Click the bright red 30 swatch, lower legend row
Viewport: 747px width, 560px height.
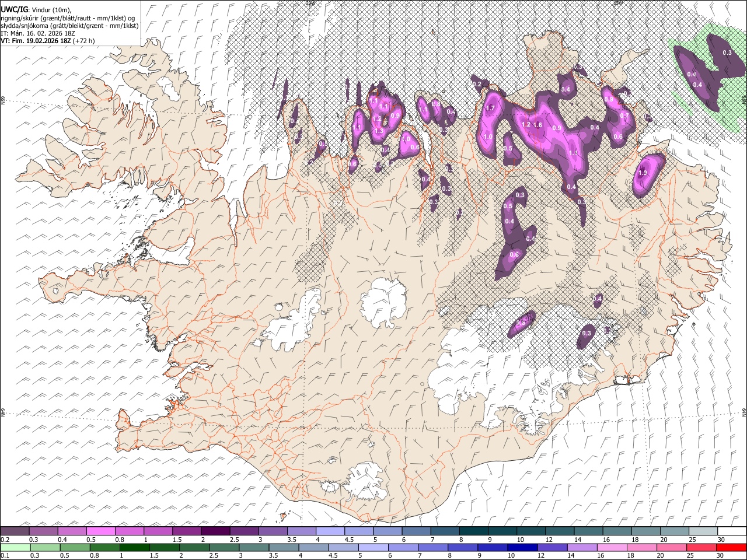point(731,547)
